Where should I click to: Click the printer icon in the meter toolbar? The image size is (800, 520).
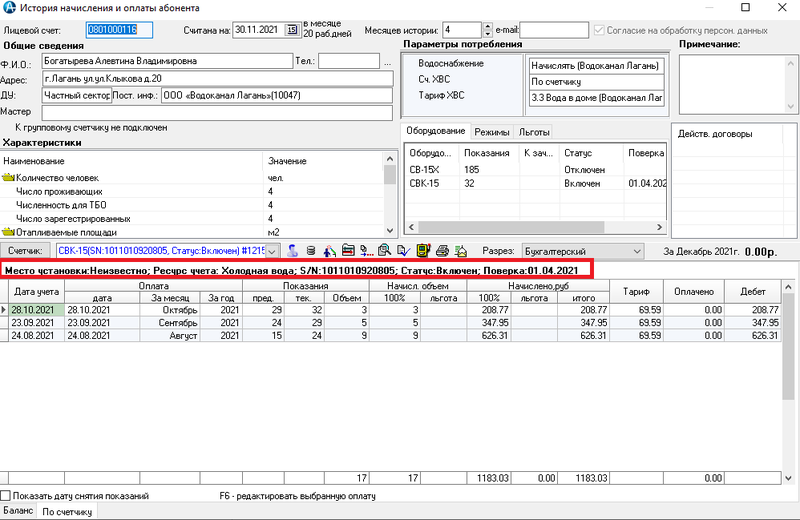pos(441,251)
